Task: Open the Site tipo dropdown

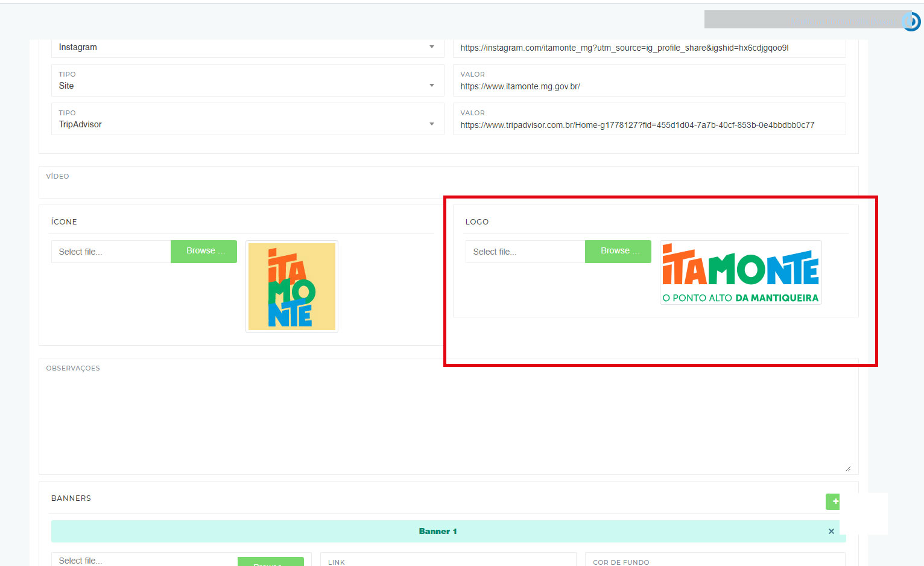Action: (x=247, y=80)
